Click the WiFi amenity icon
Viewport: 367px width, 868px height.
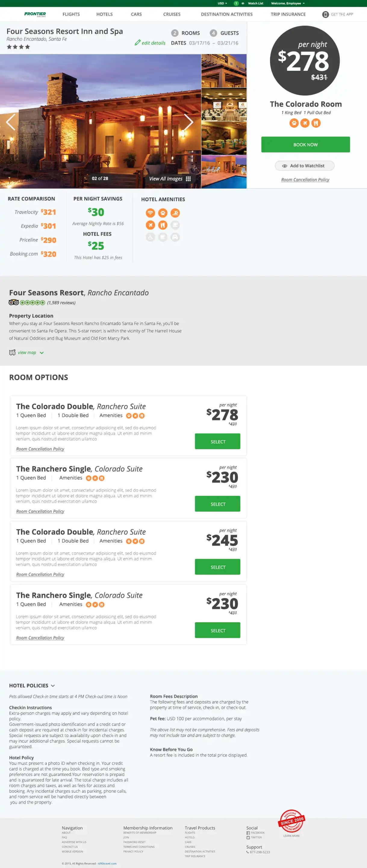coord(150,213)
